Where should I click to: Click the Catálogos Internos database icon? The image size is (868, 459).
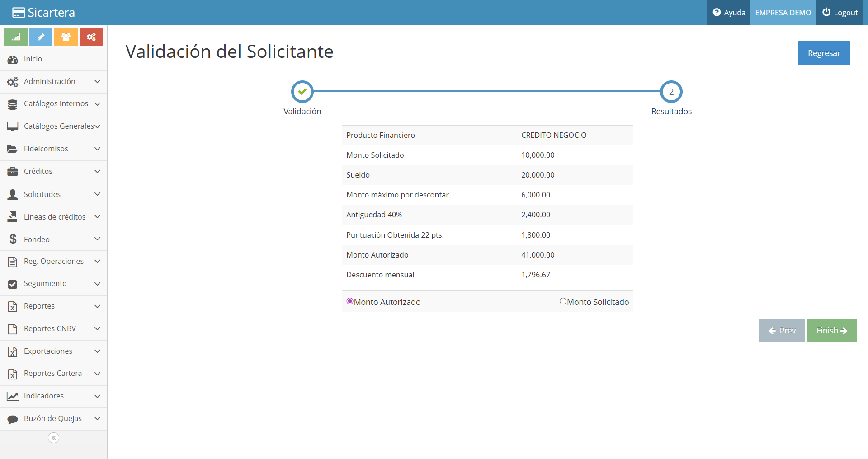tap(13, 104)
